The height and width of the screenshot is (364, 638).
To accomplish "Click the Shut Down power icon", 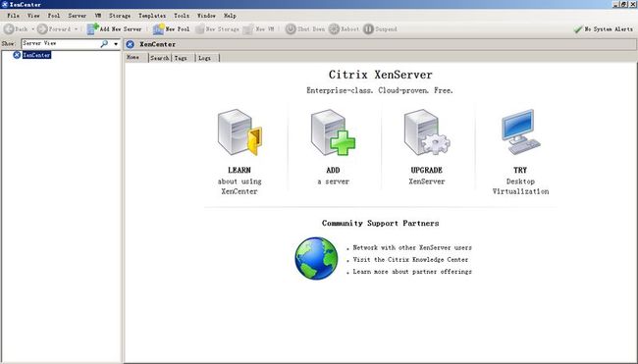I will tap(291, 29).
